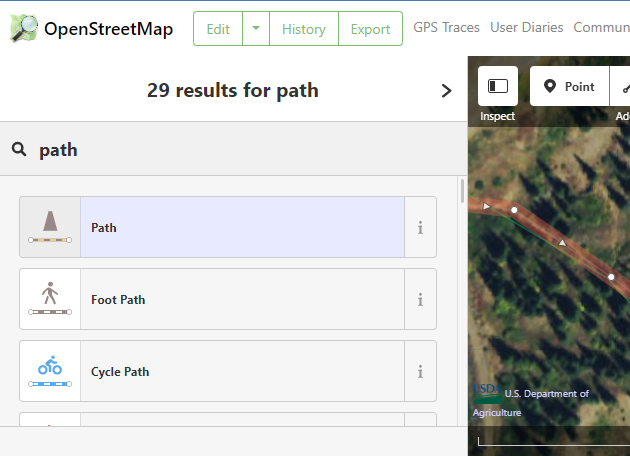Select the Path preset
The height and width of the screenshot is (456, 630).
pyautogui.click(x=242, y=227)
